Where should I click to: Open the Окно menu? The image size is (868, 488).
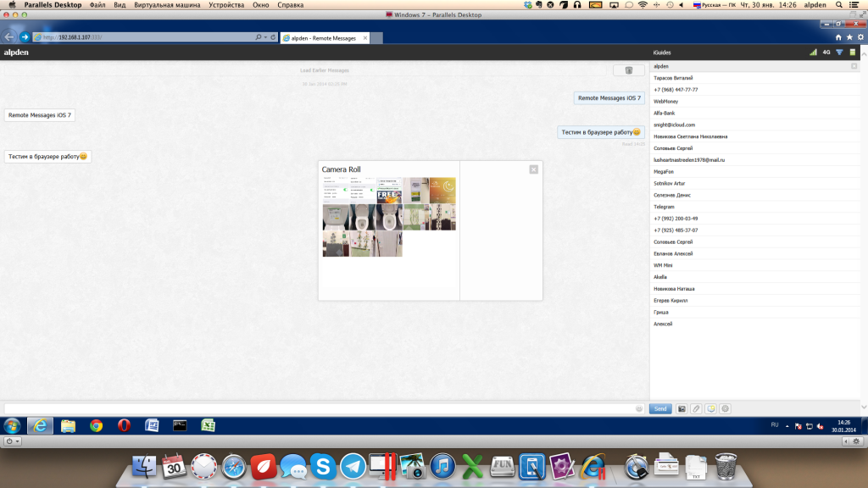[x=261, y=5]
